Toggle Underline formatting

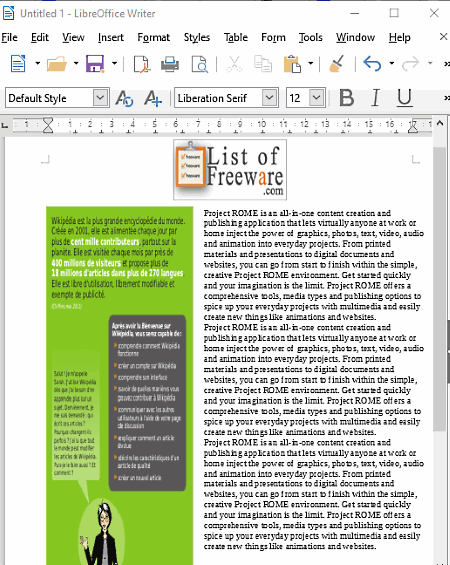(x=404, y=98)
